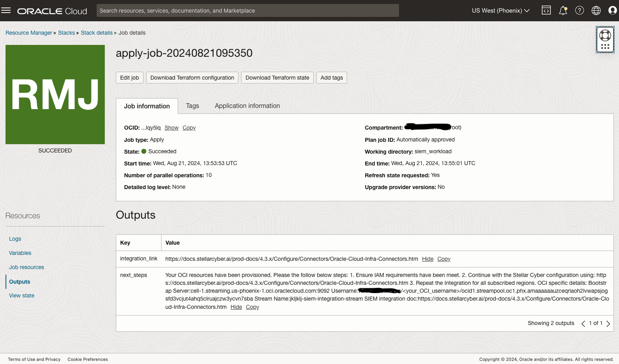This screenshot has width=619, height=364.
Task: Hide the next_steps output value
Action: coord(236,307)
